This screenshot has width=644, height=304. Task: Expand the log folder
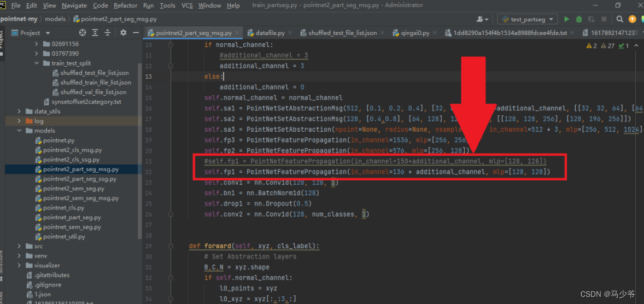tap(19, 121)
